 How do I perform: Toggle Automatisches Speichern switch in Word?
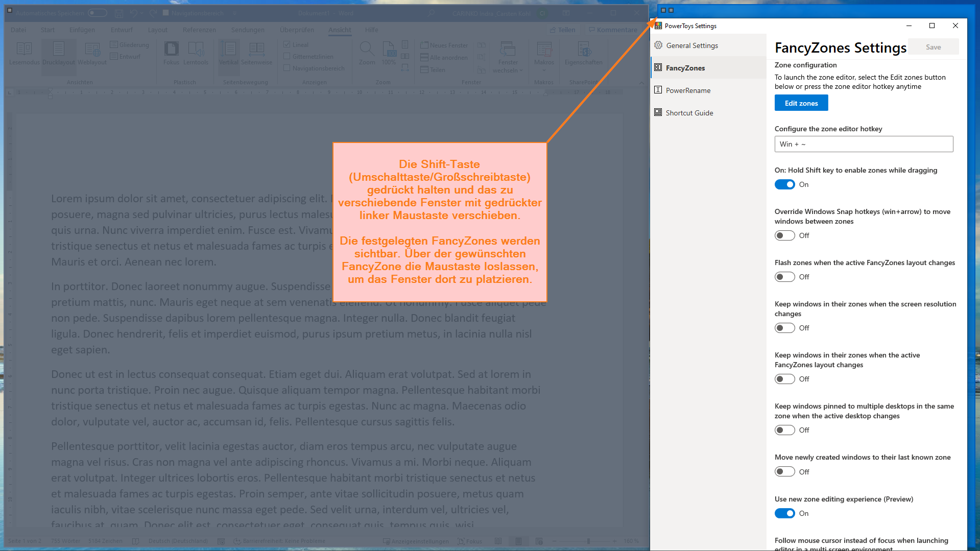click(97, 13)
